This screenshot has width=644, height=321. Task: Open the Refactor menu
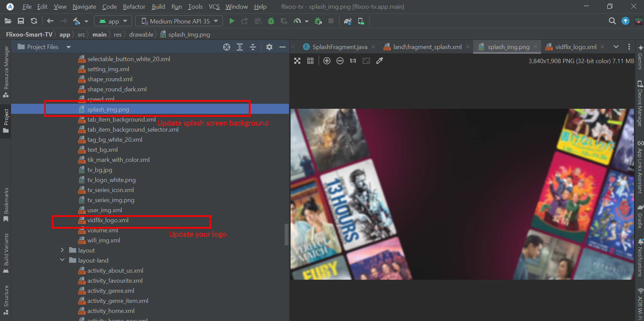point(134,7)
